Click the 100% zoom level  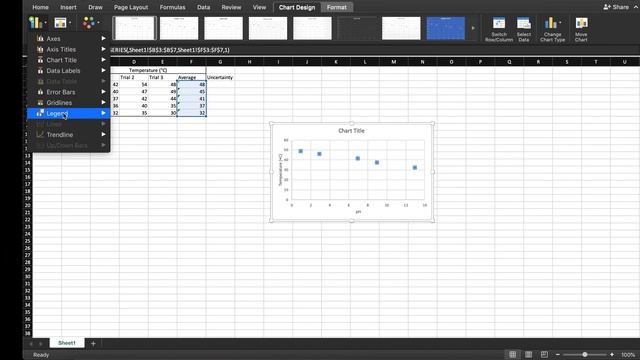[x=628, y=355]
